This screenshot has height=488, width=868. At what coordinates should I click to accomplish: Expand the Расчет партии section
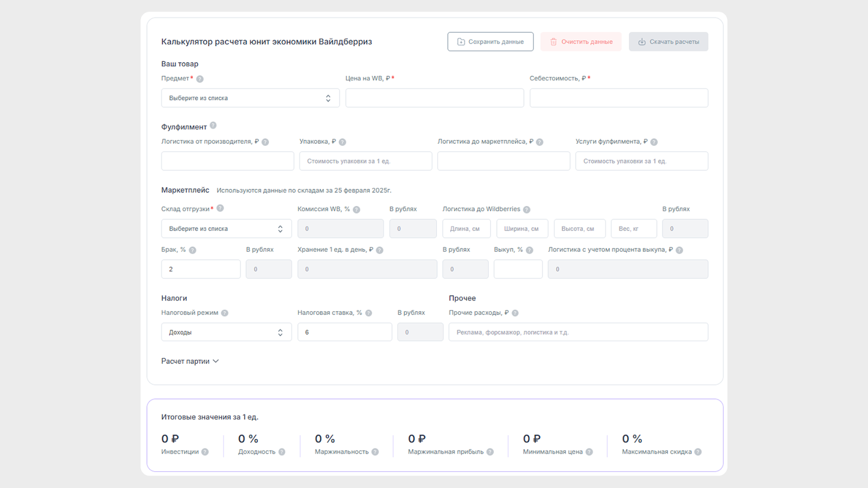[190, 361]
